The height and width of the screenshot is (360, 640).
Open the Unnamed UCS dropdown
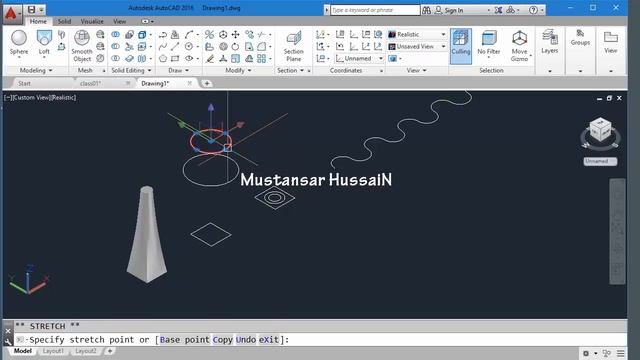[x=359, y=58]
